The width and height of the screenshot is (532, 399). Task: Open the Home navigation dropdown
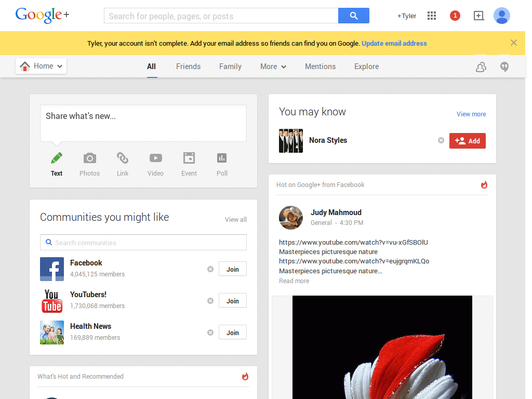click(41, 66)
